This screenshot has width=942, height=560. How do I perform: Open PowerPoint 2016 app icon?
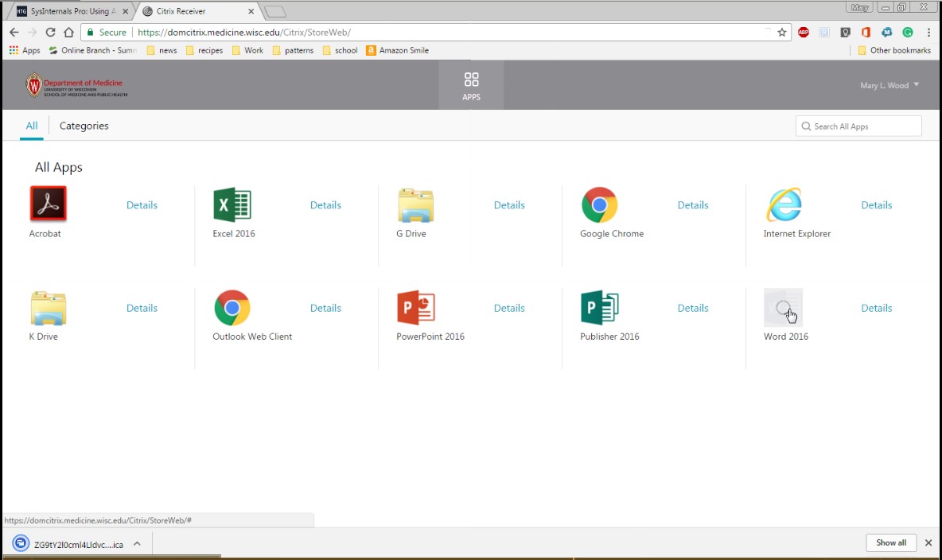[416, 308]
